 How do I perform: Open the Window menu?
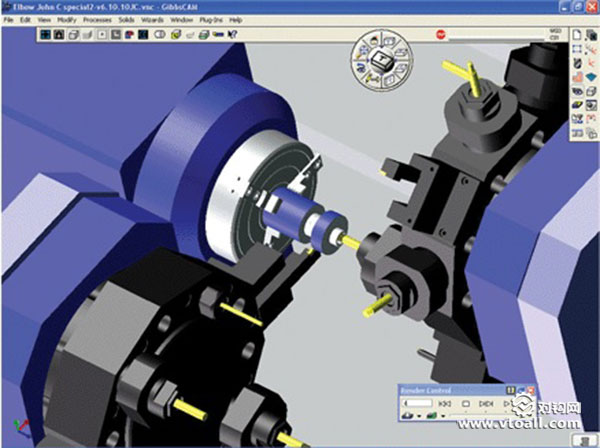181,20
